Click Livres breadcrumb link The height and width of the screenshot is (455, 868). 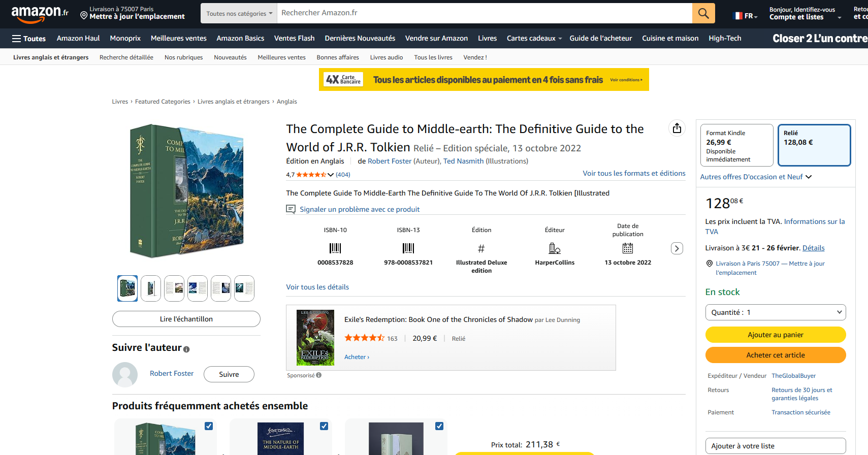[x=120, y=102]
